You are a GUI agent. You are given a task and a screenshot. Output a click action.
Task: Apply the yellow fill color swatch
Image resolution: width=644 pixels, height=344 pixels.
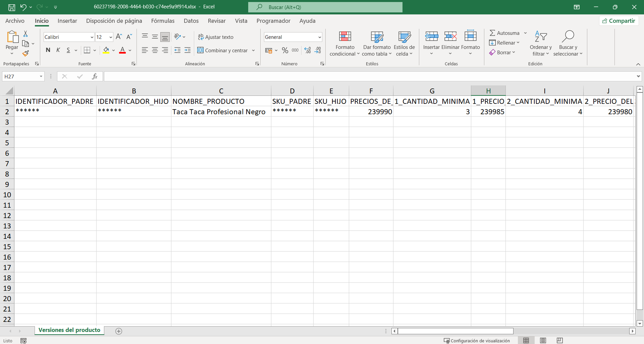click(106, 50)
